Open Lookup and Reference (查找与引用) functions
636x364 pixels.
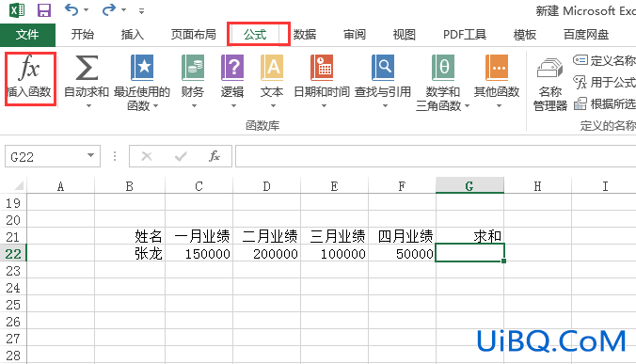[x=383, y=82]
